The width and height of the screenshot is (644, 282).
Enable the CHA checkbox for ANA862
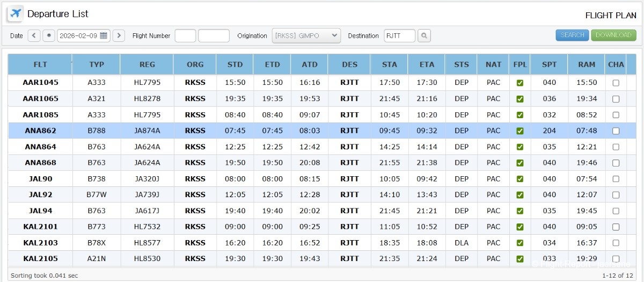tap(616, 131)
